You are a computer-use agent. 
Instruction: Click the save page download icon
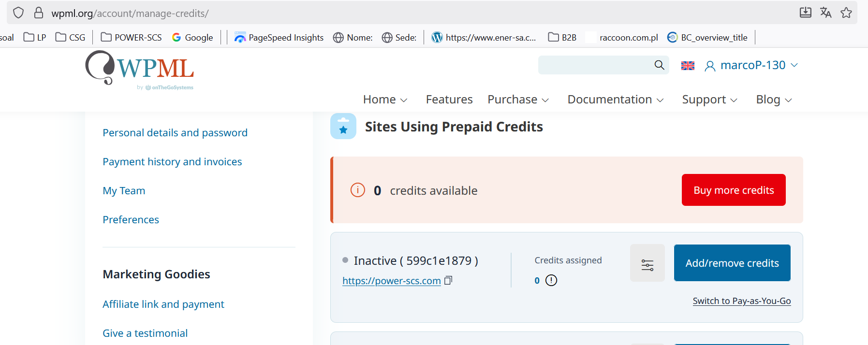806,13
